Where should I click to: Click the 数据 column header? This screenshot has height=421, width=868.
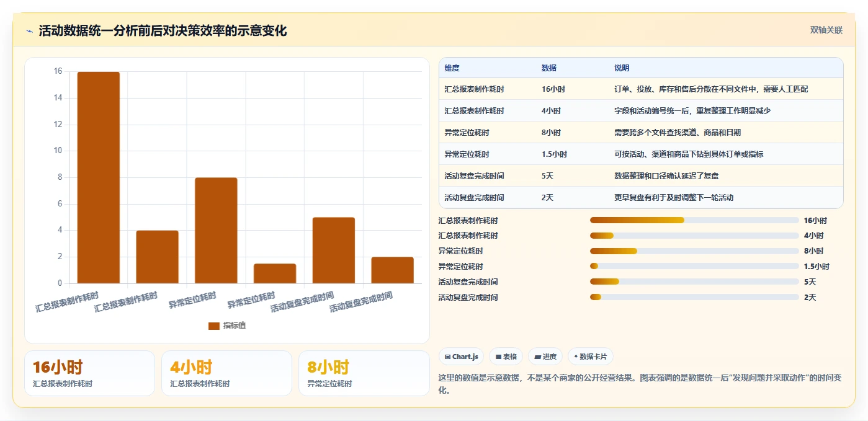(x=549, y=68)
